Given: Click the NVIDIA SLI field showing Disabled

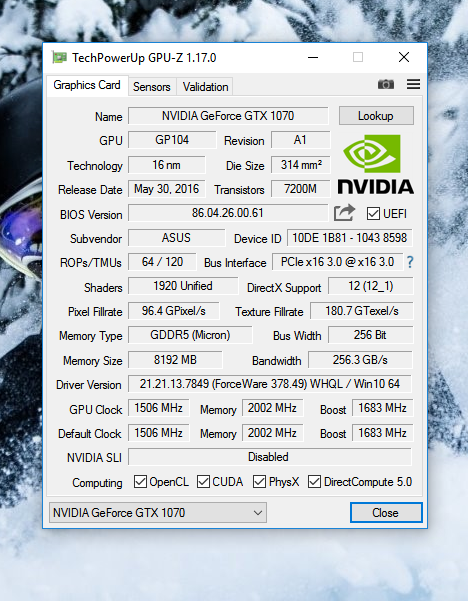Looking at the screenshot, I should (x=270, y=457).
